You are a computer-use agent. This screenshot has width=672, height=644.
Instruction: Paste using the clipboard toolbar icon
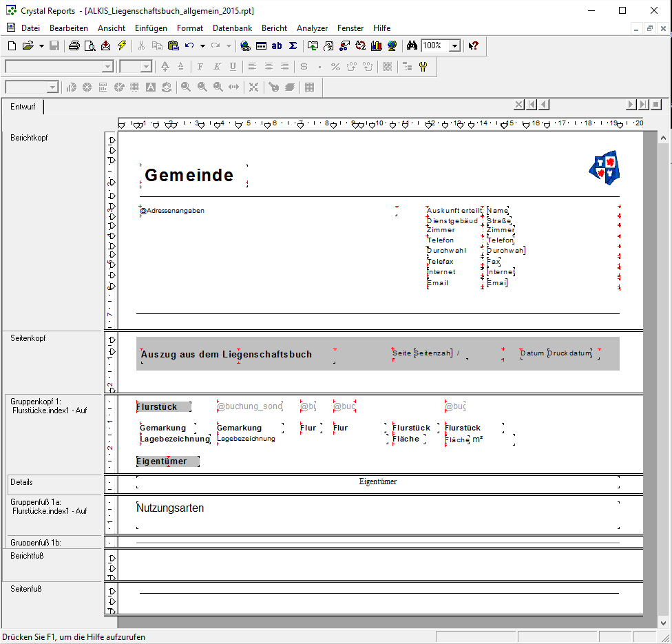click(x=173, y=45)
